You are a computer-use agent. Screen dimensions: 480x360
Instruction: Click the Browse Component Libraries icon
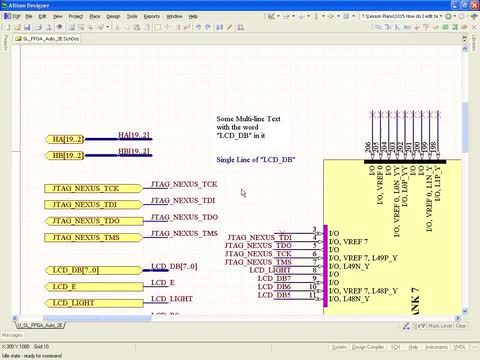(x=240, y=27)
